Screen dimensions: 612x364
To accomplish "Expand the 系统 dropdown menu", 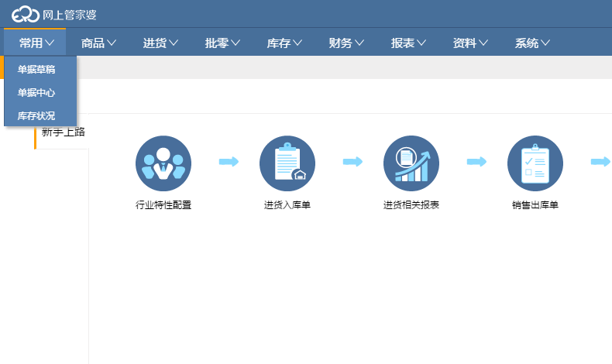I will pyautogui.click(x=532, y=43).
